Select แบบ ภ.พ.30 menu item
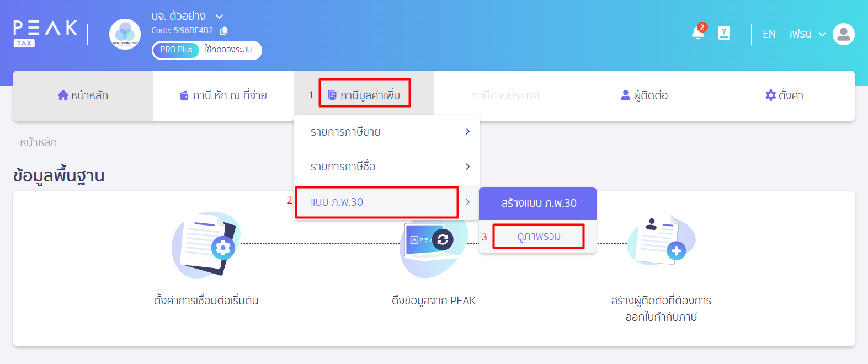This screenshot has width=868, height=364. tap(387, 202)
